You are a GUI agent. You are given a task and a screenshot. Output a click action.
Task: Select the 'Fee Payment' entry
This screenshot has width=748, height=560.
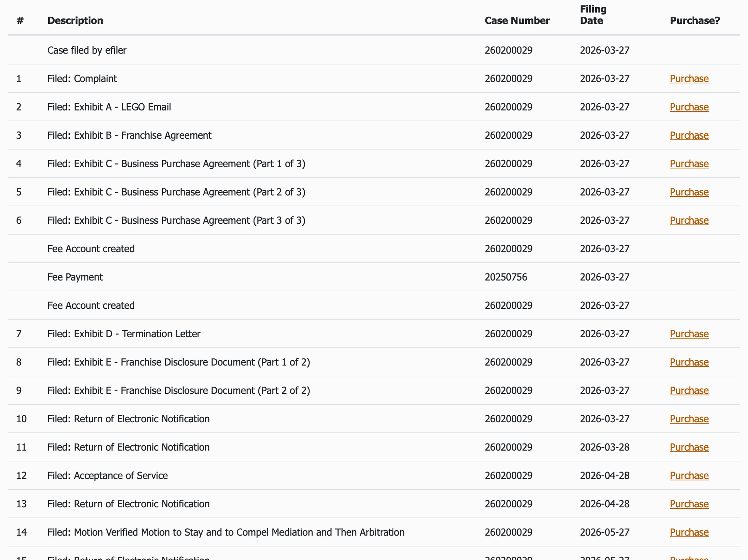point(75,277)
